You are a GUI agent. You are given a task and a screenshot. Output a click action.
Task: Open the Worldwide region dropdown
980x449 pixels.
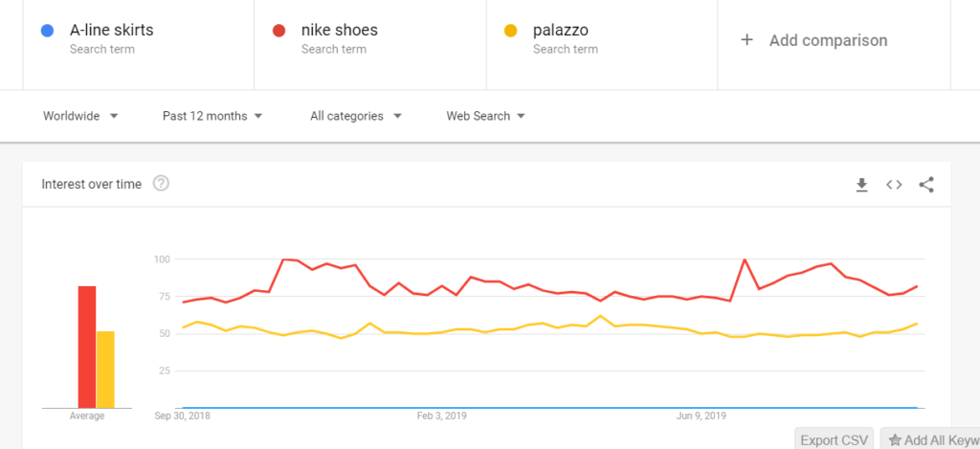click(80, 116)
